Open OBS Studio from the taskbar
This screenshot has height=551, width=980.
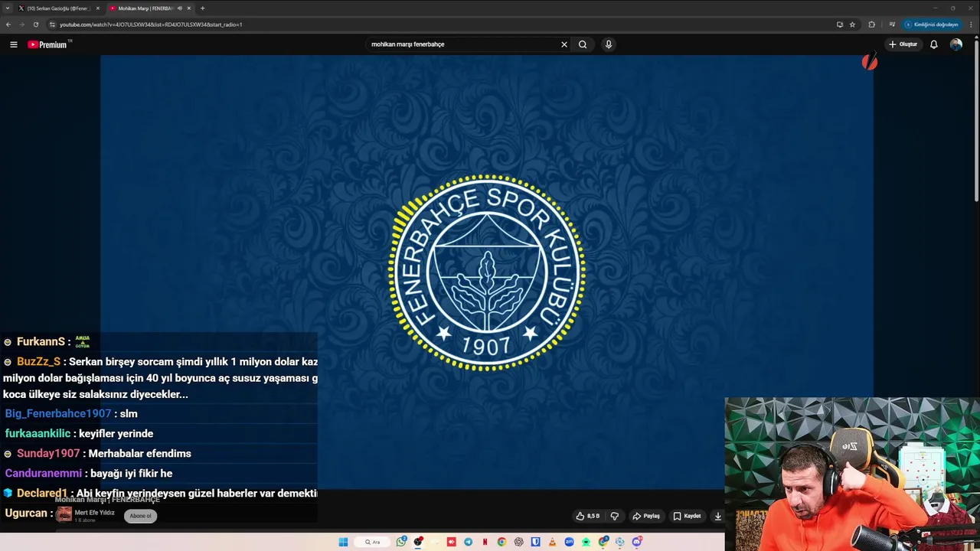coord(418,542)
